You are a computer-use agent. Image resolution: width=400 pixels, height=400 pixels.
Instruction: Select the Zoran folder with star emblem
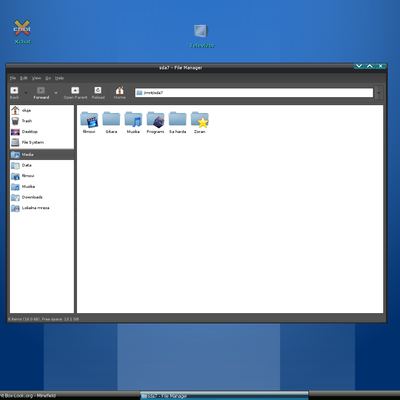tap(200, 123)
